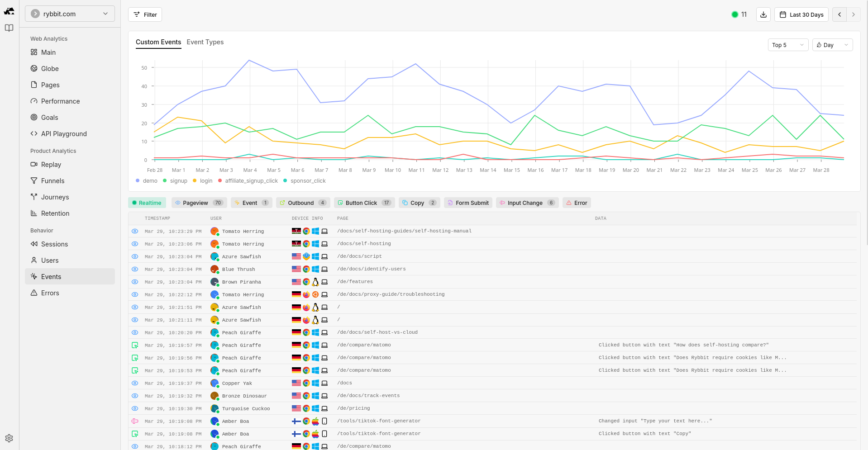Open the Errors page in the sidebar
The width and height of the screenshot is (868, 450).
50,293
